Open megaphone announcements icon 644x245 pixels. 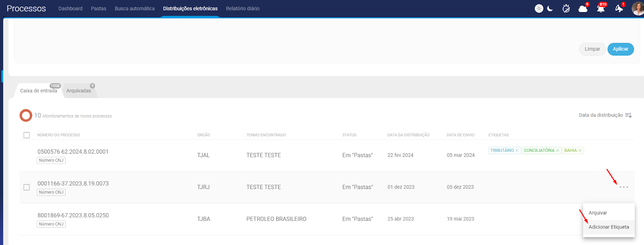point(619,8)
